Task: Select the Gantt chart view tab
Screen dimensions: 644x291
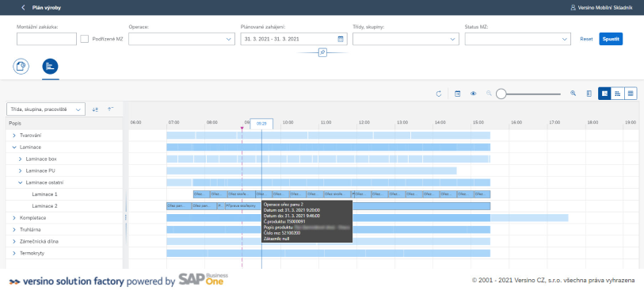Action: click(x=50, y=66)
